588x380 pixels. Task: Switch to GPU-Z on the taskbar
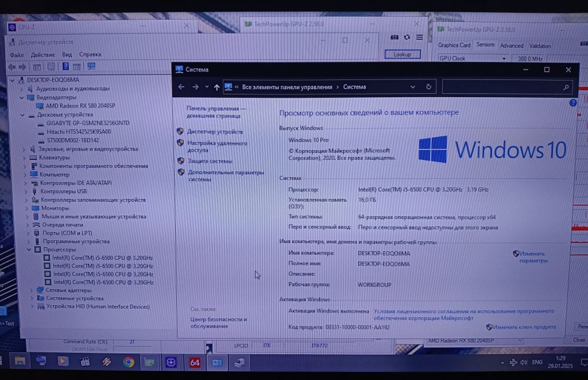[x=149, y=362]
